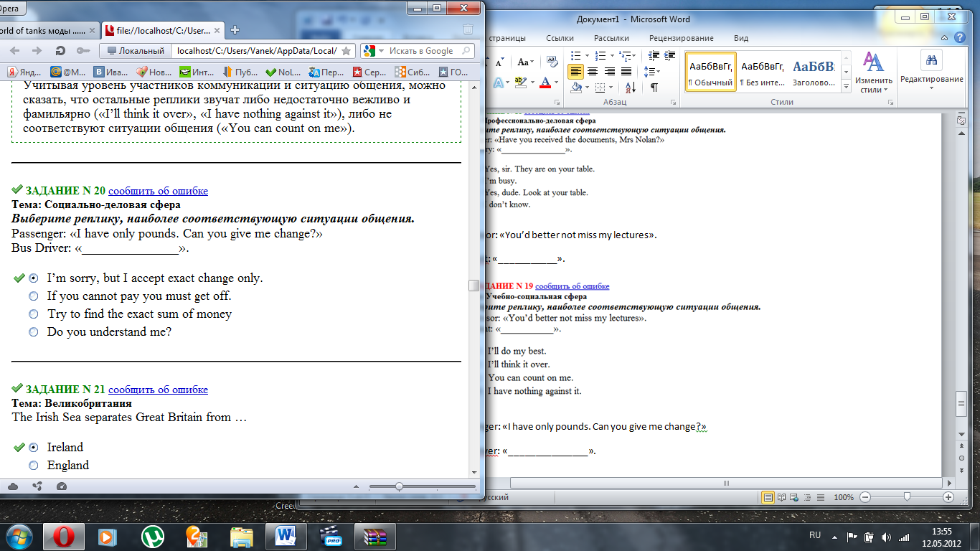Viewport: 980px width, 551px height.
Task: Toggle the paragraph marks (¶) icon
Action: [x=654, y=87]
